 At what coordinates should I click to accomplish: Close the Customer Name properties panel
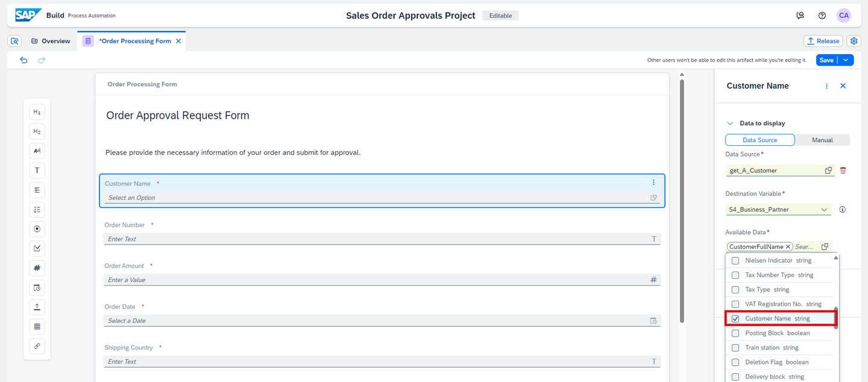point(843,86)
